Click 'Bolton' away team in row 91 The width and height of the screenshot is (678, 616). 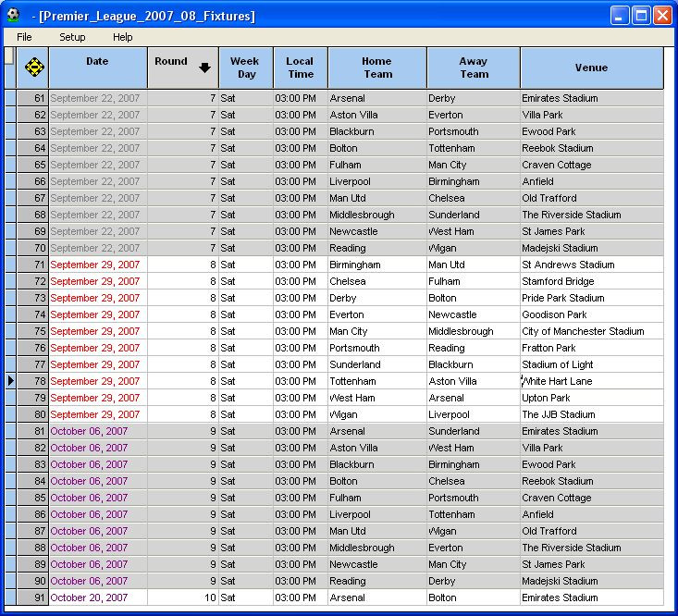(474, 598)
